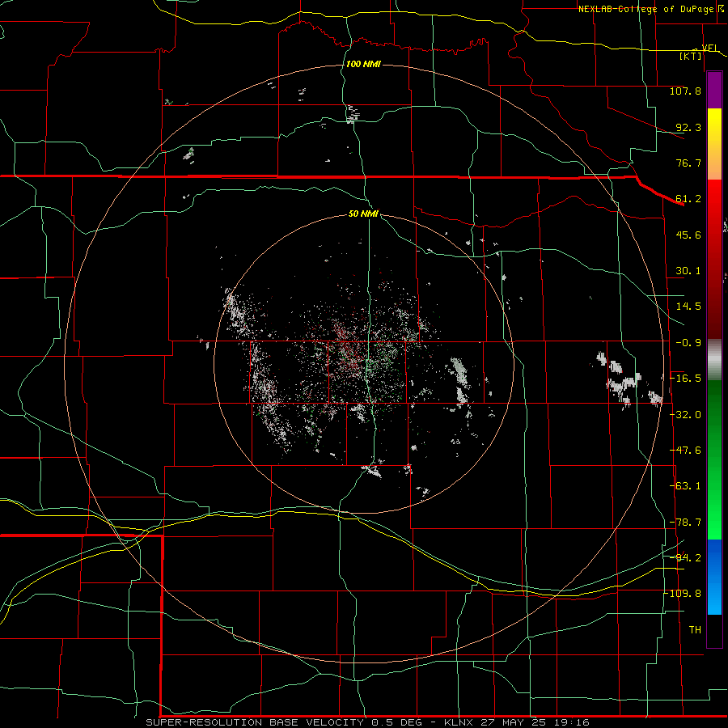728x728 pixels.
Task: Click the NEXLAB-College of DuPage credit text
Action: [x=645, y=9]
